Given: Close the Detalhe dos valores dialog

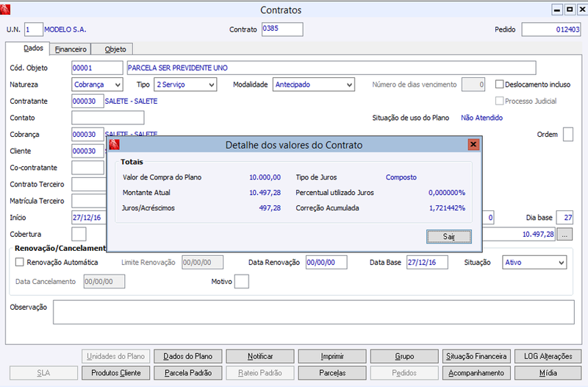Looking at the screenshot, I should (x=473, y=144).
